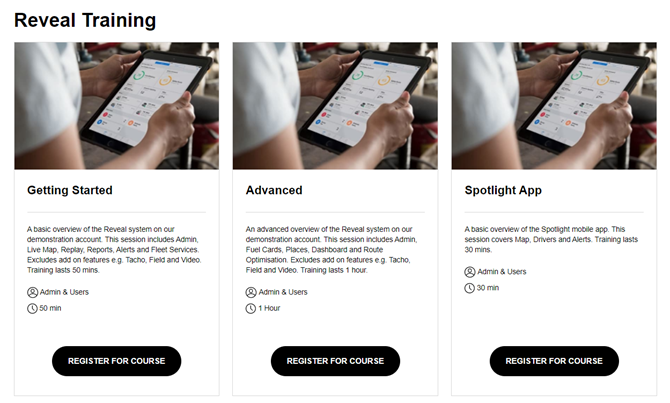Screen dimensions: 670x403
Task: Select the Spotlight App course title
Action: (503, 191)
